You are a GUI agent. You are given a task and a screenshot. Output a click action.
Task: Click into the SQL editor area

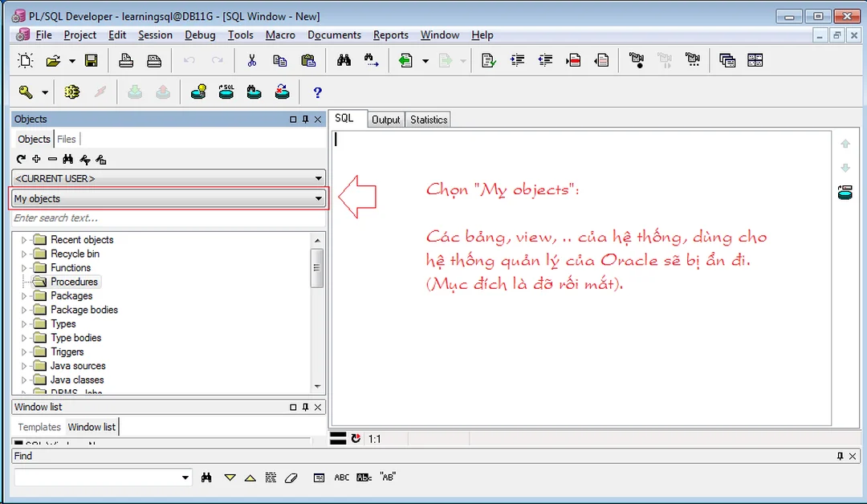point(582,278)
